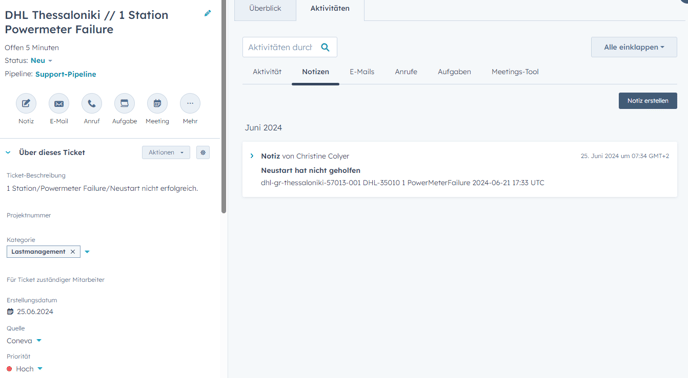Viewport: 688px width, 378px height.
Task: Open the E-Mails tab
Action: [362, 72]
